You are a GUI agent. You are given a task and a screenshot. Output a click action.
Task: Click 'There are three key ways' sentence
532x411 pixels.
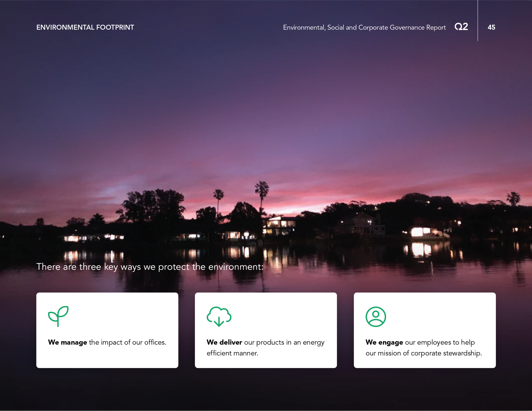pyautogui.click(x=150, y=267)
